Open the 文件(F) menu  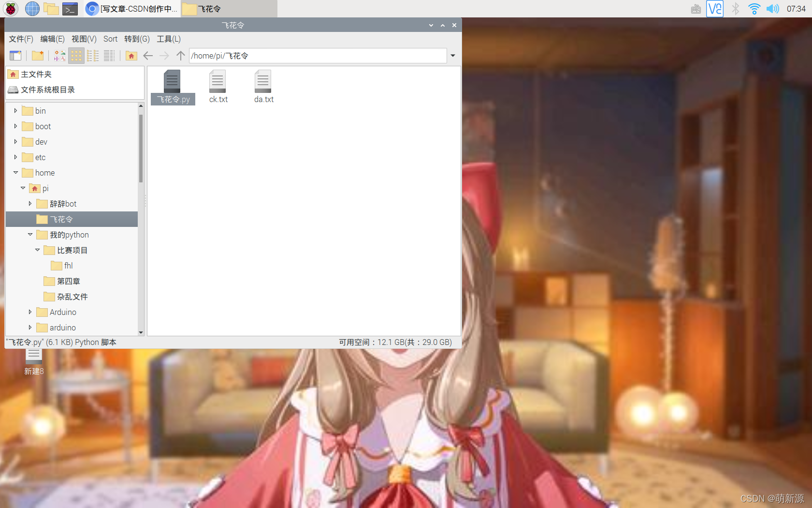pyautogui.click(x=21, y=39)
